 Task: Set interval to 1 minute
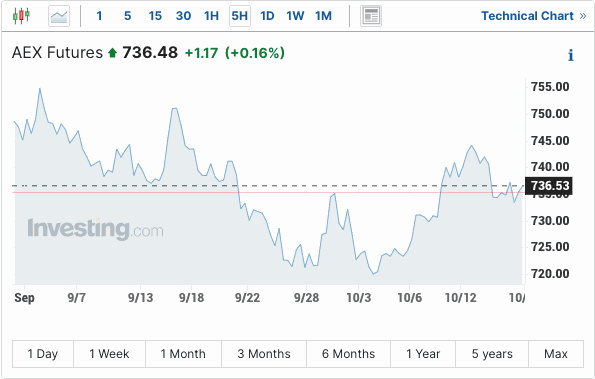(x=99, y=16)
